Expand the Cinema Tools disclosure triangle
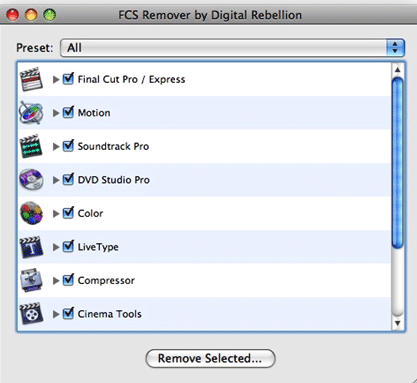 [x=56, y=314]
